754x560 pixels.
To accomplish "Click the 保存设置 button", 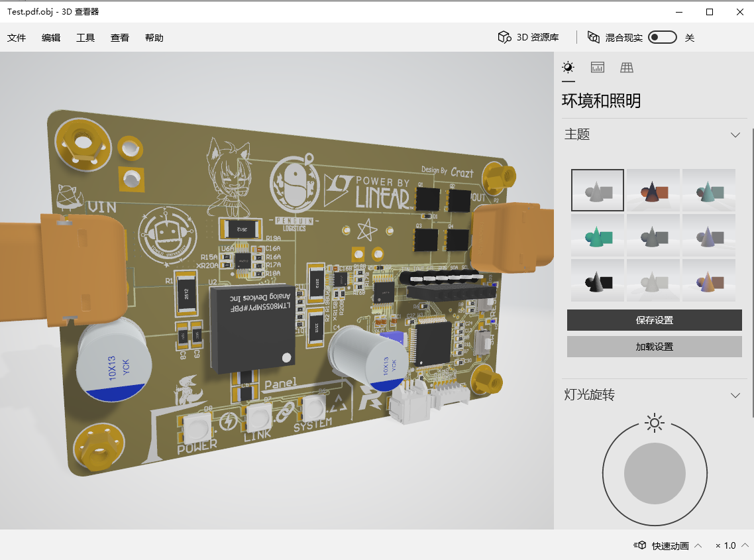I will click(x=655, y=320).
